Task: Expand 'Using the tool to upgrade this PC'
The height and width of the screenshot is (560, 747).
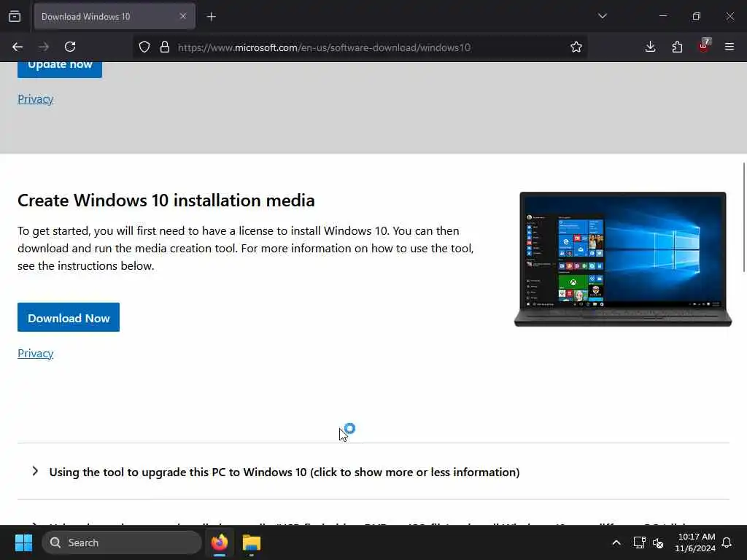Action: click(285, 472)
